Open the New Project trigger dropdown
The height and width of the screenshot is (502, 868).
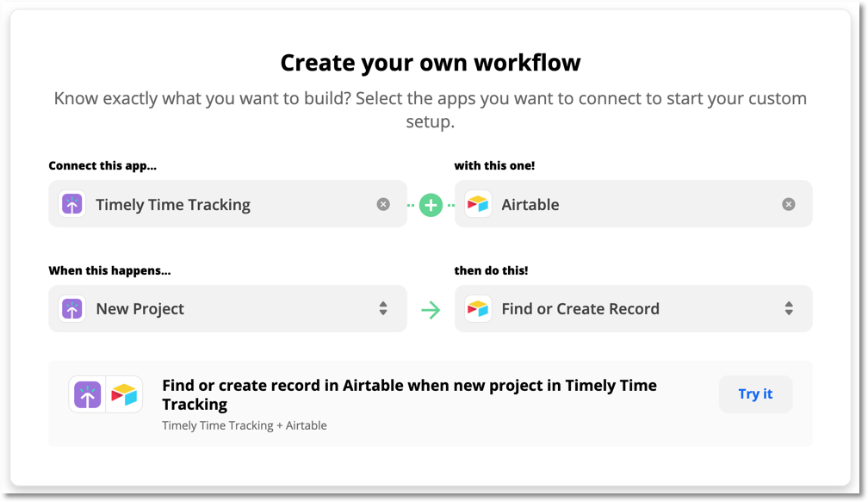(228, 308)
